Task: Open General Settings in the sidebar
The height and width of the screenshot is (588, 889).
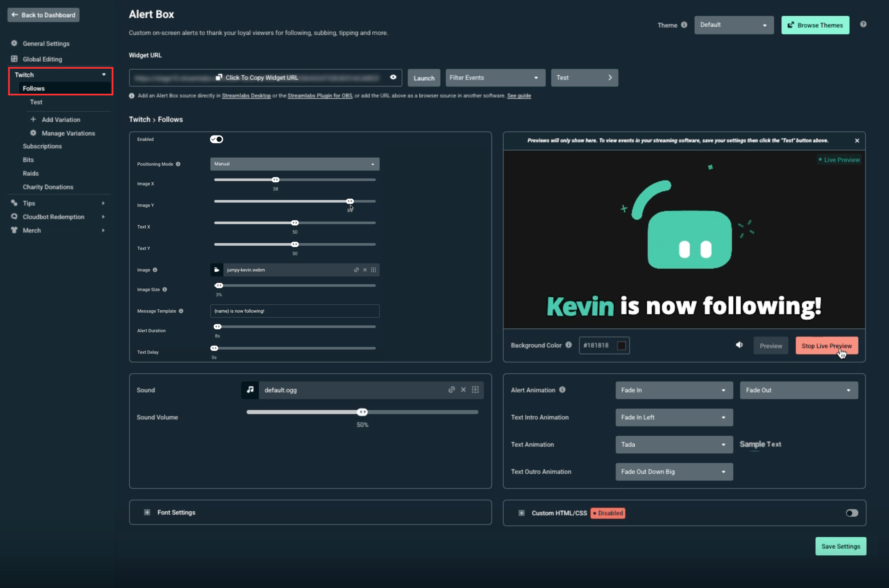Action: [46, 44]
